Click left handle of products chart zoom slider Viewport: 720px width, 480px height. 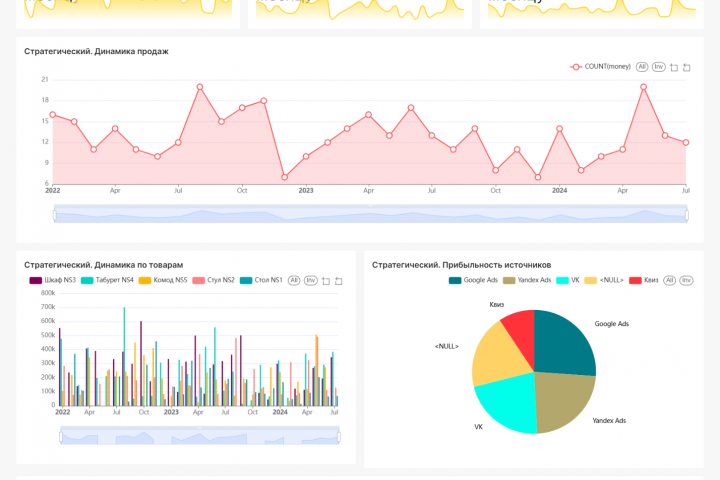click(61, 437)
